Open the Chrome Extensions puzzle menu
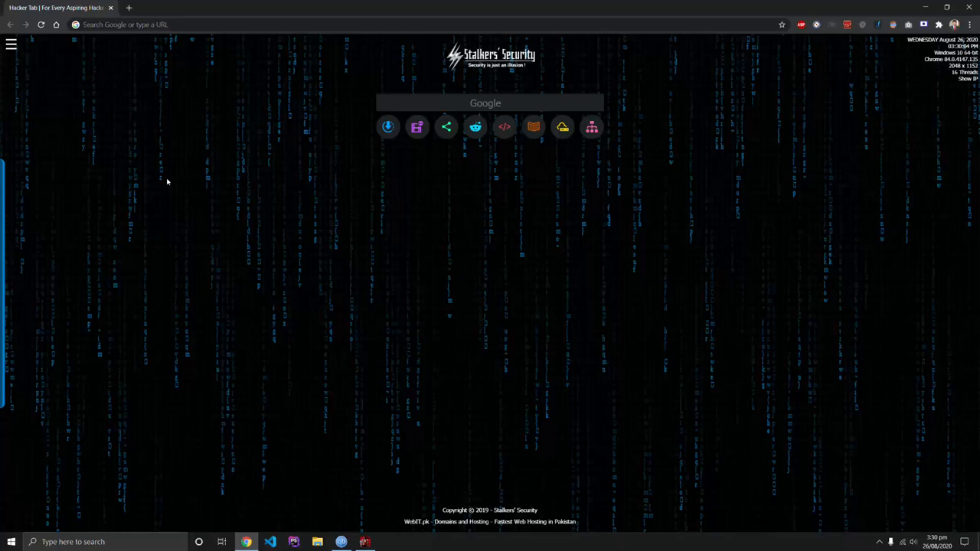Image resolution: width=980 pixels, height=551 pixels. click(x=939, y=24)
